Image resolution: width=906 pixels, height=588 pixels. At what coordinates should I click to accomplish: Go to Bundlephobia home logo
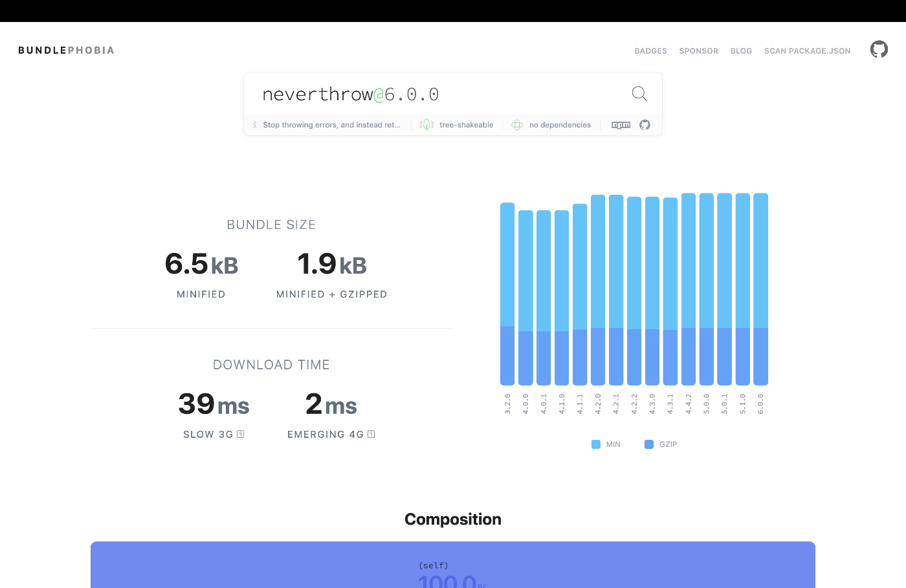tap(66, 50)
